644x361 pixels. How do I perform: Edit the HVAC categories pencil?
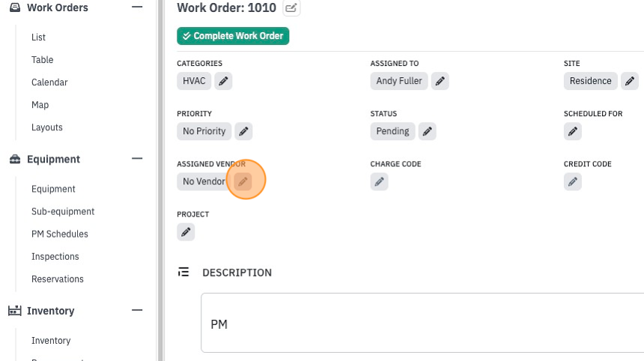(223, 81)
